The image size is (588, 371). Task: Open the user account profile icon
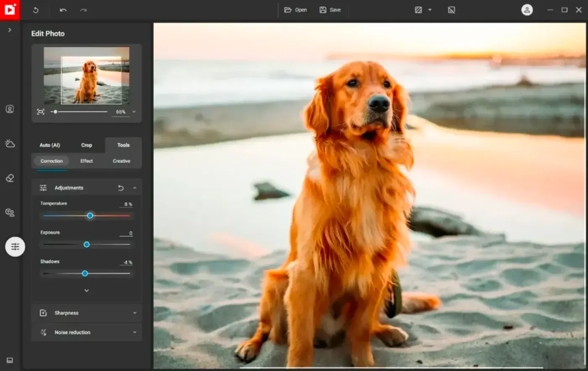[527, 10]
